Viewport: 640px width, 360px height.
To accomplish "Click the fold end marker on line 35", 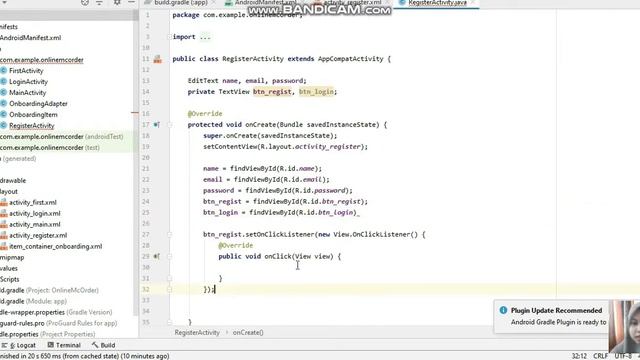I will [169, 322].
